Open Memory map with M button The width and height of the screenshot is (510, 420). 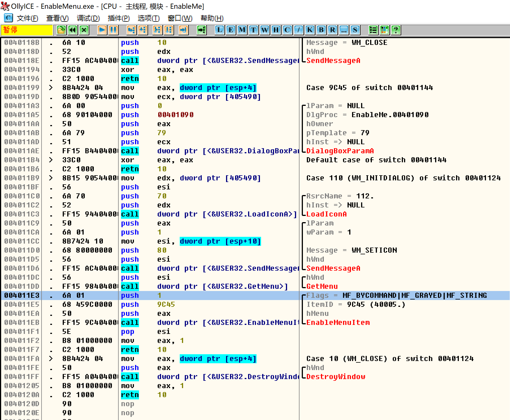pos(242,30)
